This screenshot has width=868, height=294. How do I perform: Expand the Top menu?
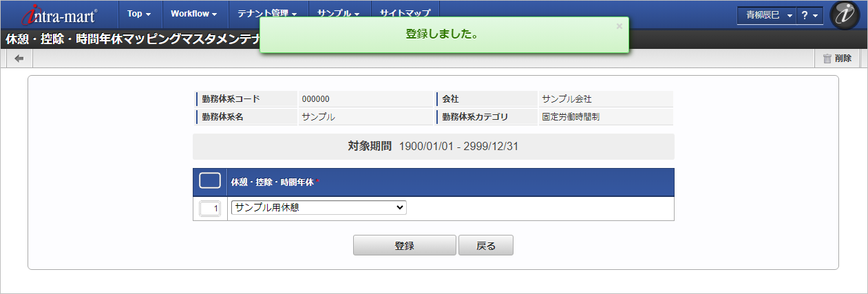coord(140,14)
